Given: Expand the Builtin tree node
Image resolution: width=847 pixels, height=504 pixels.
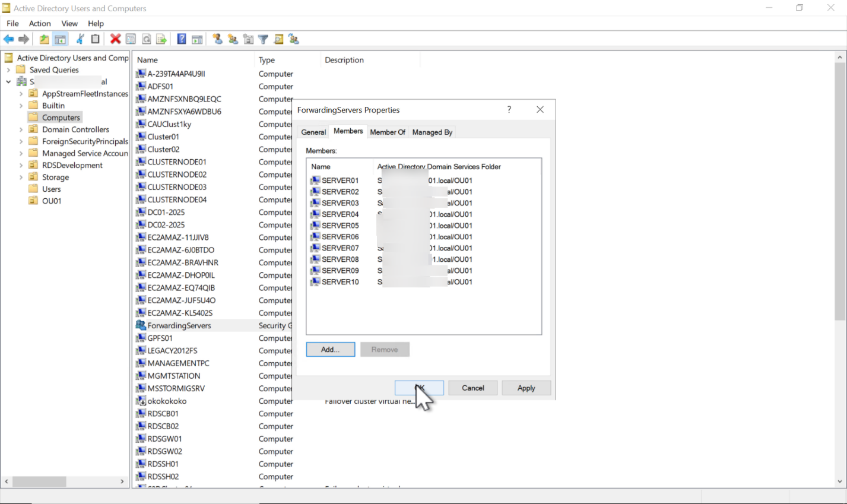Looking at the screenshot, I should (x=21, y=106).
